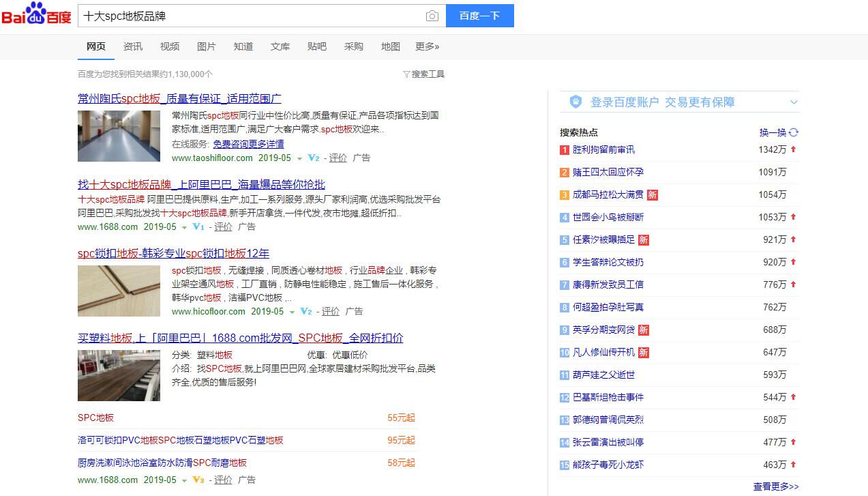The width and height of the screenshot is (868, 496).
Task: Open dropdown arrow beside bottom 1688.com date
Action: (184, 481)
